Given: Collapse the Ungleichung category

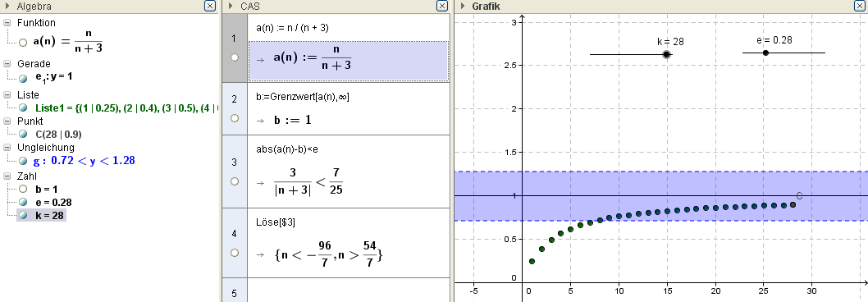Looking at the screenshot, I should coord(7,148).
